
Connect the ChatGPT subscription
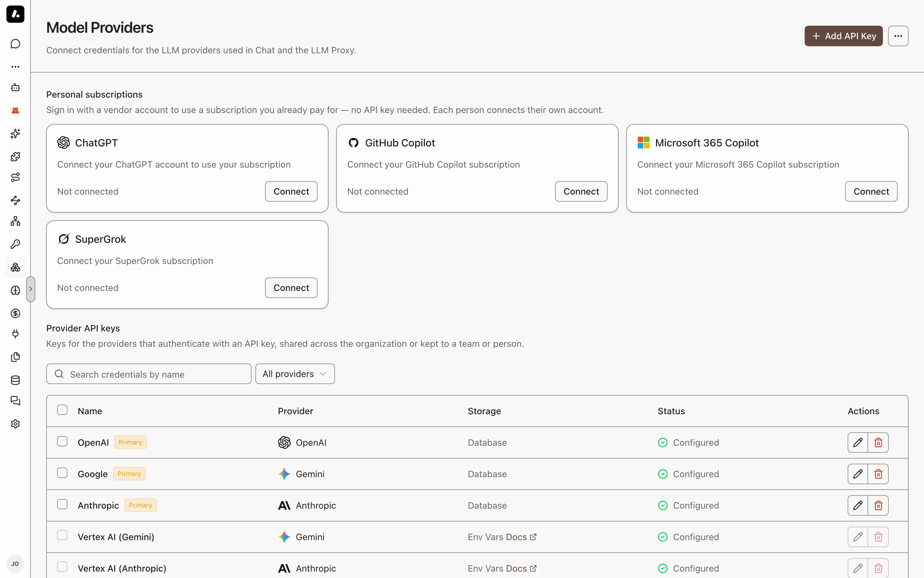[x=291, y=191]
